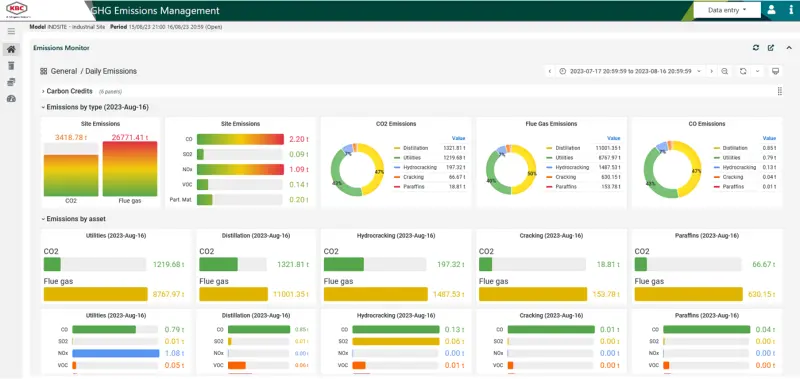This screenshot has height=379, width=800.
Task: Open the dashboards grid icon beside General
Action: [x=44, y=71]
